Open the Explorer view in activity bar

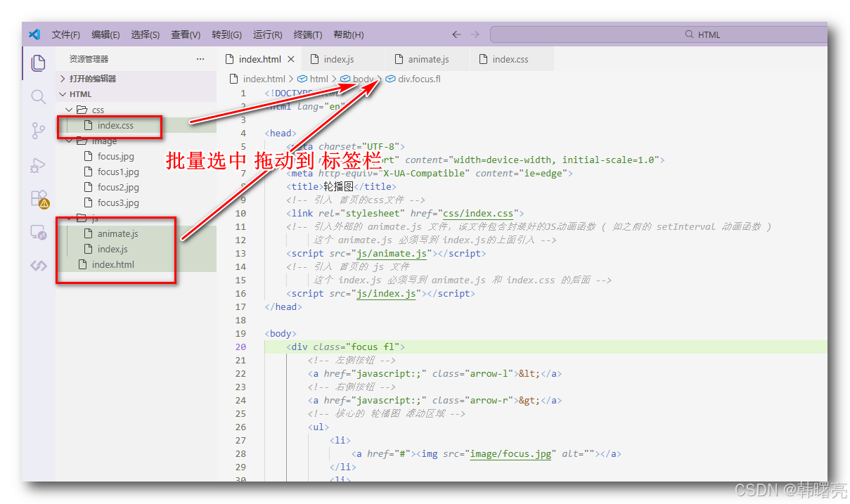[x=39, y=63]
